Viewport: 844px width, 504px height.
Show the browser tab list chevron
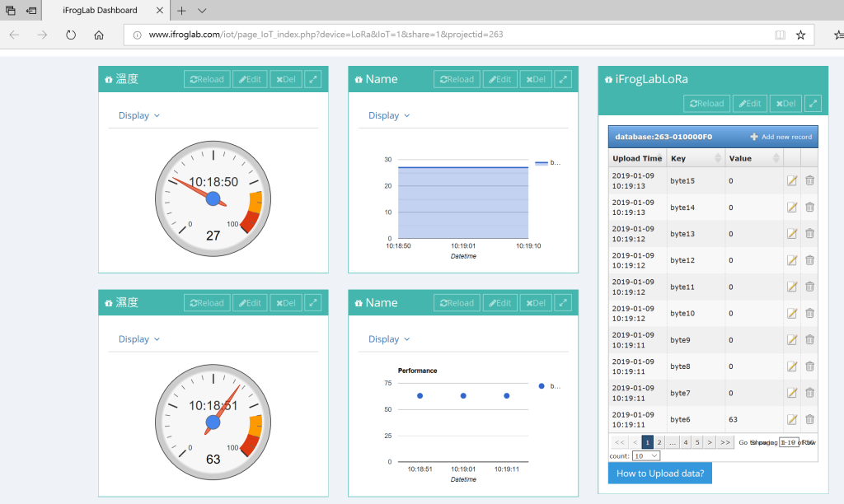point(202,10)
